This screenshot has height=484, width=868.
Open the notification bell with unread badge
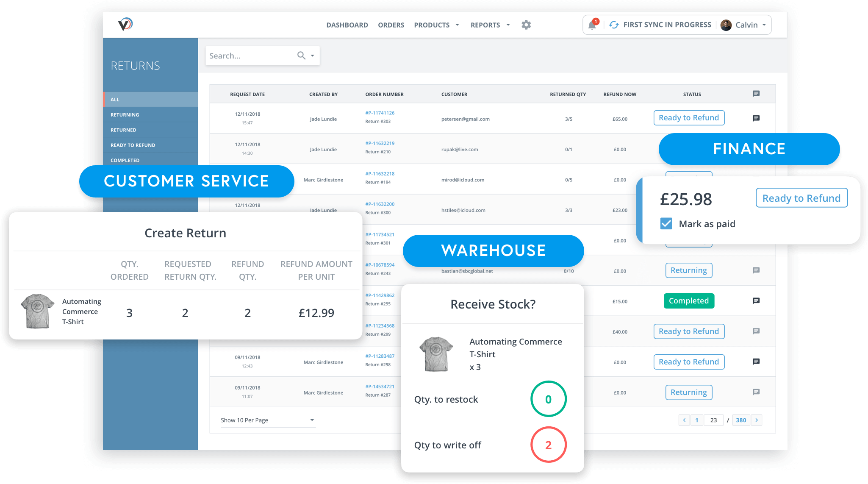point(592,25)
